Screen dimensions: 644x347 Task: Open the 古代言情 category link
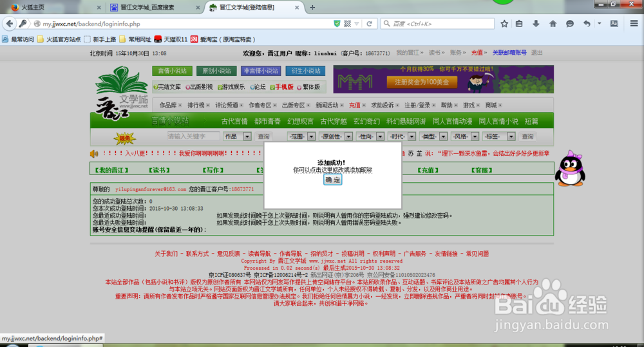[x=234, y=121]
